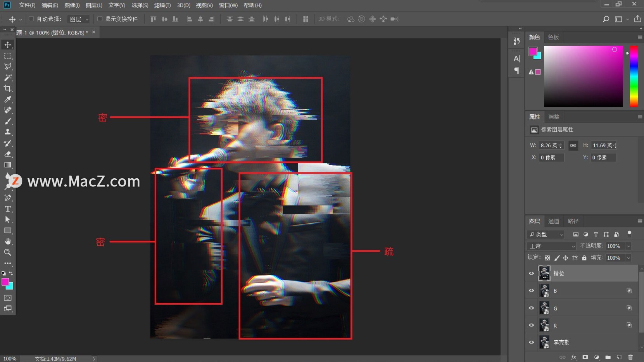Viewport: 644px width, 362px height.
Task: Open the 正常 blend mode dropdown
Action: (x=552, y=246)
